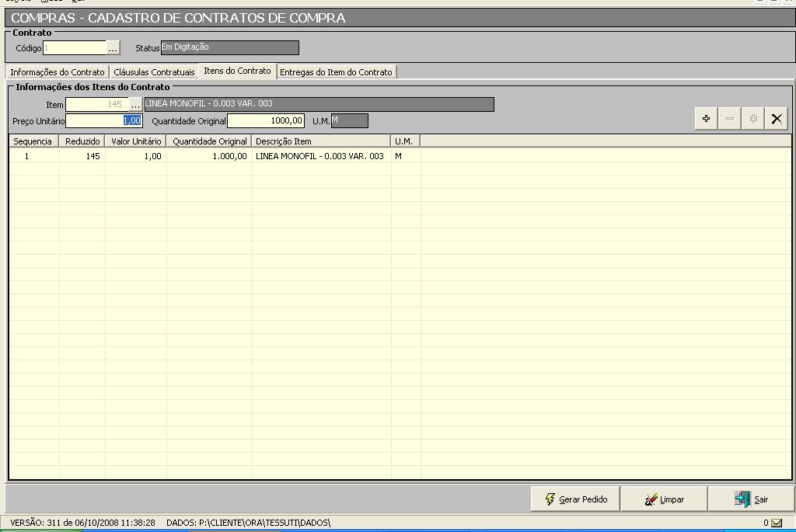
Task: Open the envelope messages icon in status bar
Action: point(776,523)
